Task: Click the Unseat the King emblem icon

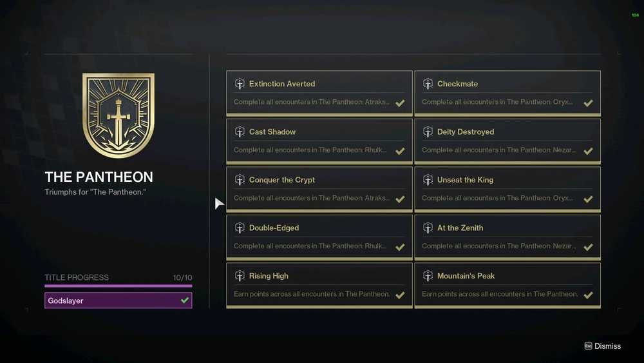Action: [428, 180]
